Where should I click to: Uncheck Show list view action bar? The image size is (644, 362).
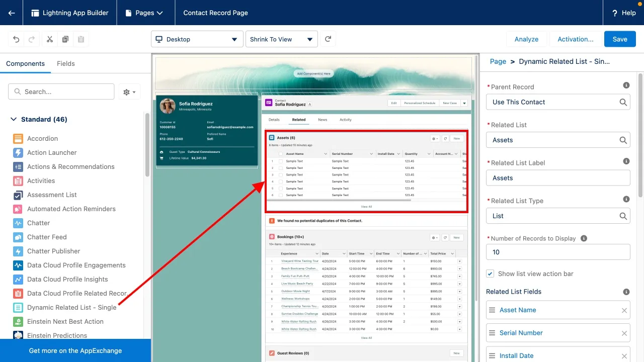[490, 274]
